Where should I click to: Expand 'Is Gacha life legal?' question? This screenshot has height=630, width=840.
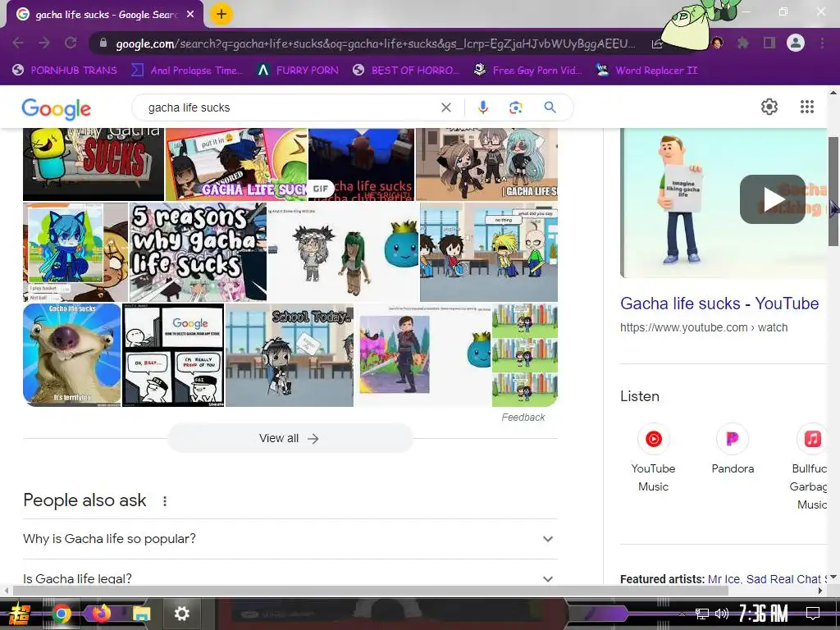point(290,578)
